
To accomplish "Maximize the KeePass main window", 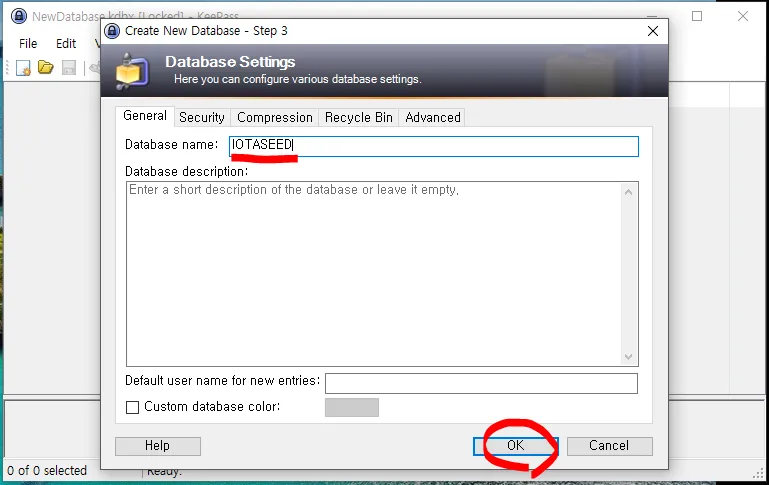I will click(697, 16).
